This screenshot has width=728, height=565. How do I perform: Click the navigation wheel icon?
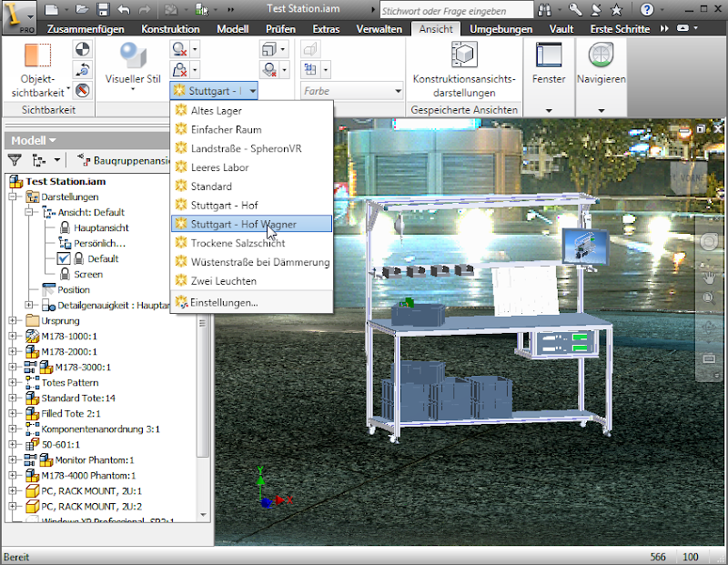pyautogui.click(x=709, y=242)
